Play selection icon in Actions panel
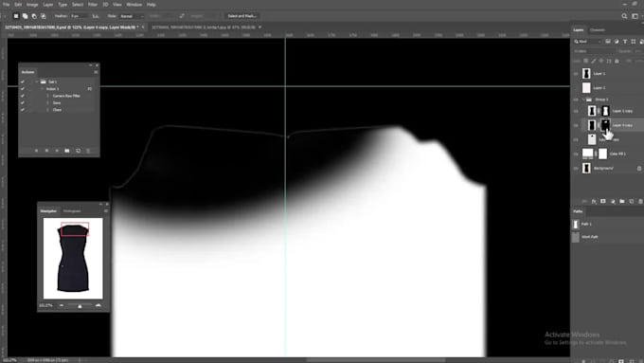The width and height of the screenshot is (644, 363). point(57,151)
